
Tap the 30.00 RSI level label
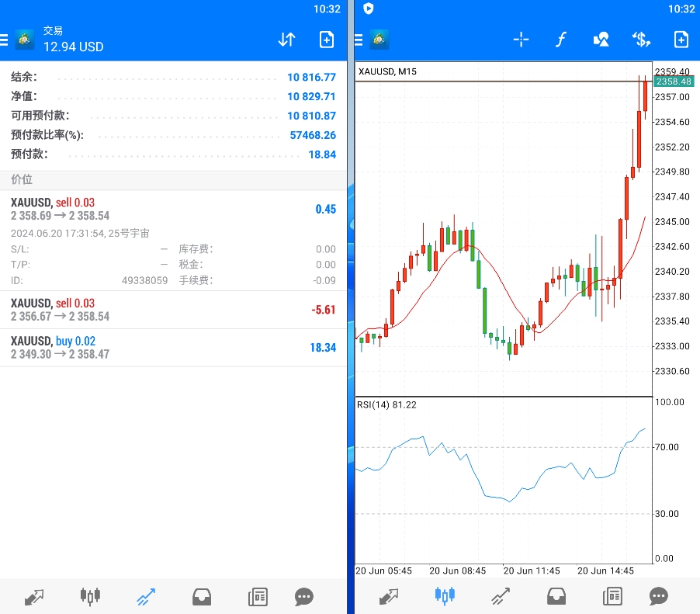pyautogui.click(x=667, y=514)
